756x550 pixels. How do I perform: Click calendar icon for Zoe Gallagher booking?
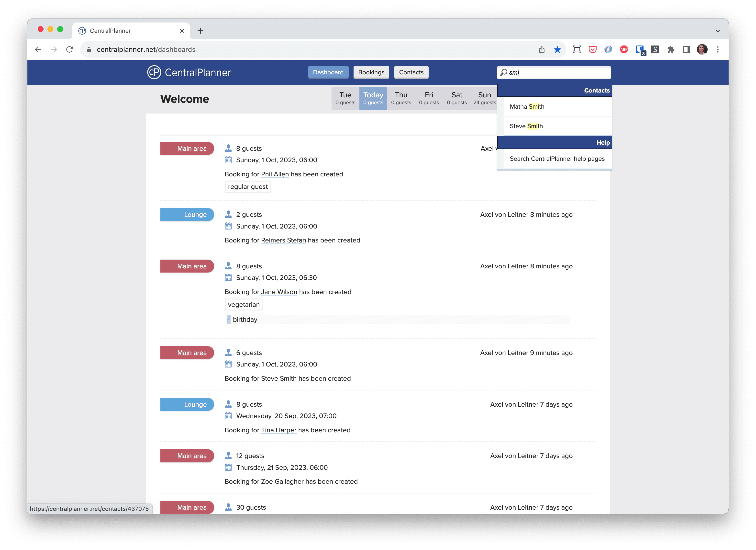(x=228, y=467)
